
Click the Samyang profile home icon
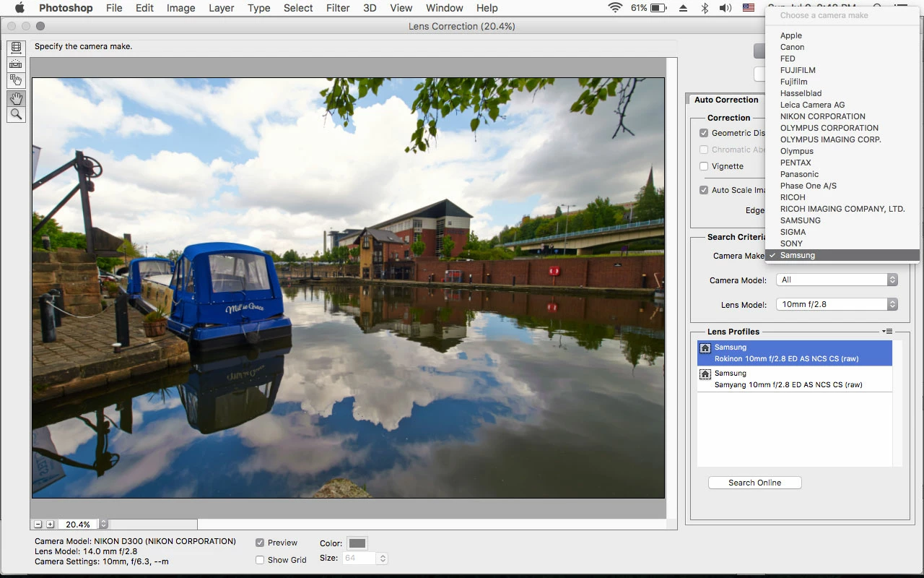click(x=705, y=374)
